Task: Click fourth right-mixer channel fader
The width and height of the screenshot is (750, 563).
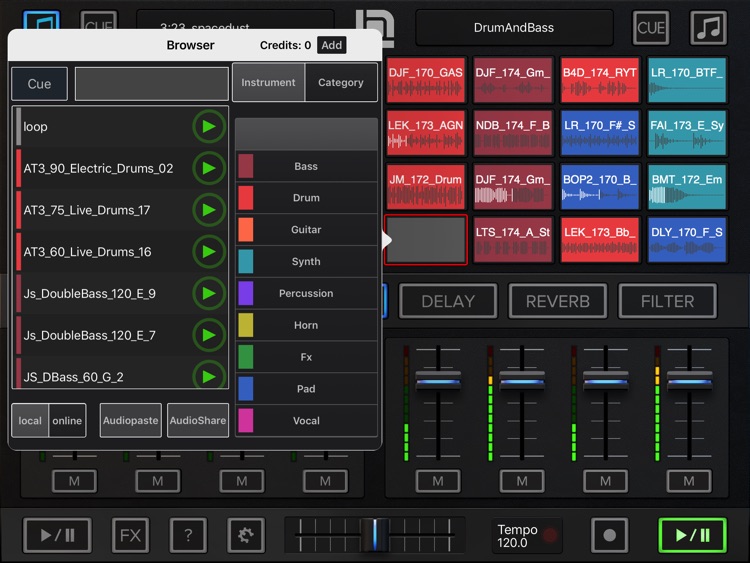Action: point(689,381)
